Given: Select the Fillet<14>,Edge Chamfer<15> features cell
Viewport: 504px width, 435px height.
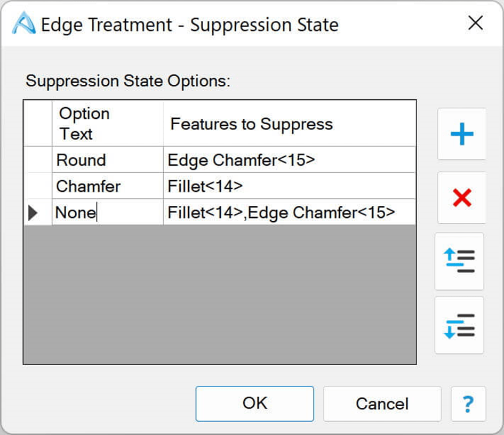Looking at the screenshot, I should point(289,213).
